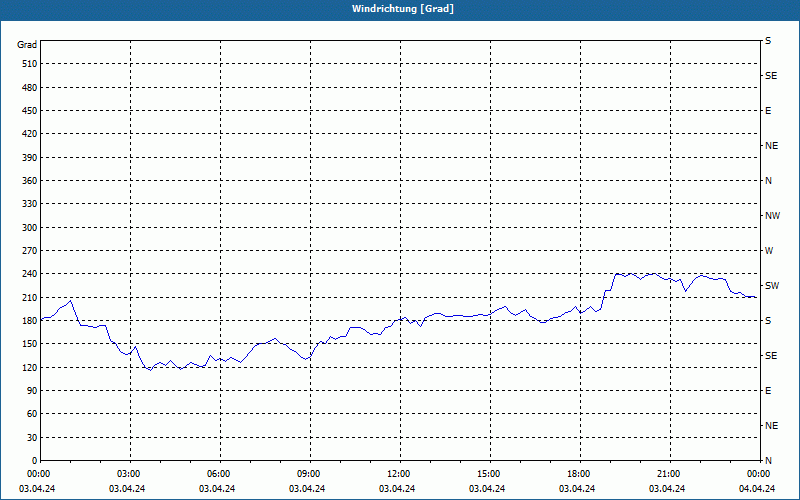Viewport: 800px width, 500px height.
Task: Choose the 210 value on the degree axis
Action: click(30, 297)
